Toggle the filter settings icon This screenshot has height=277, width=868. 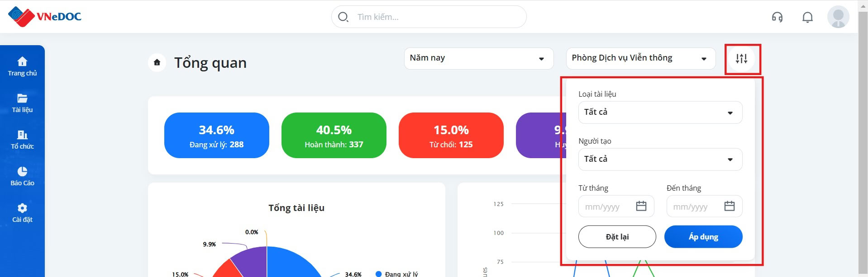(741, 58)
